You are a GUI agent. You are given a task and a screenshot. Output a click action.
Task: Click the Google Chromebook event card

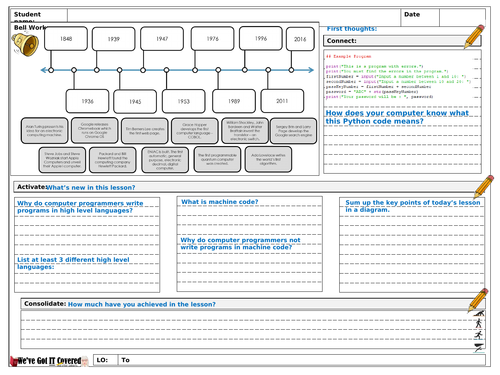coord(95,130)
